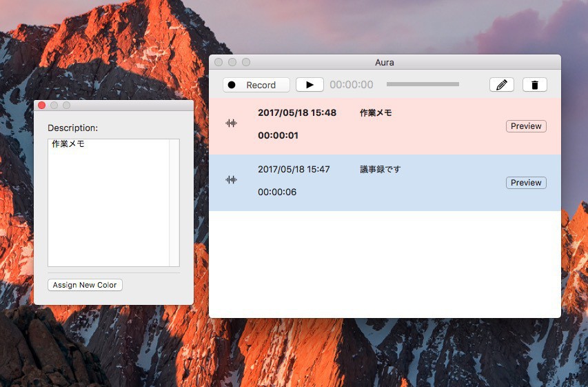The image size is (588, 387).
Task: Click the 00:00:06 duration label
Action: 277,192
